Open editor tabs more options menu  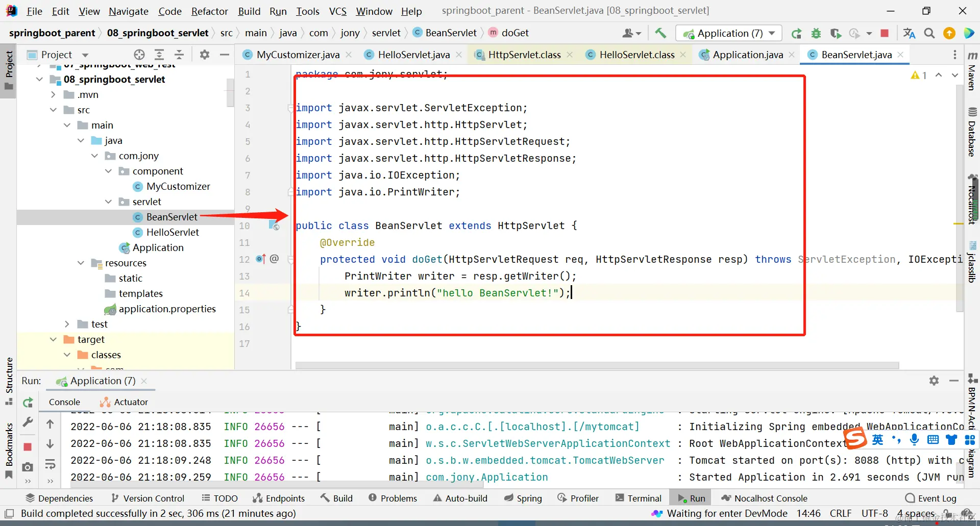(x=955, y=55)
